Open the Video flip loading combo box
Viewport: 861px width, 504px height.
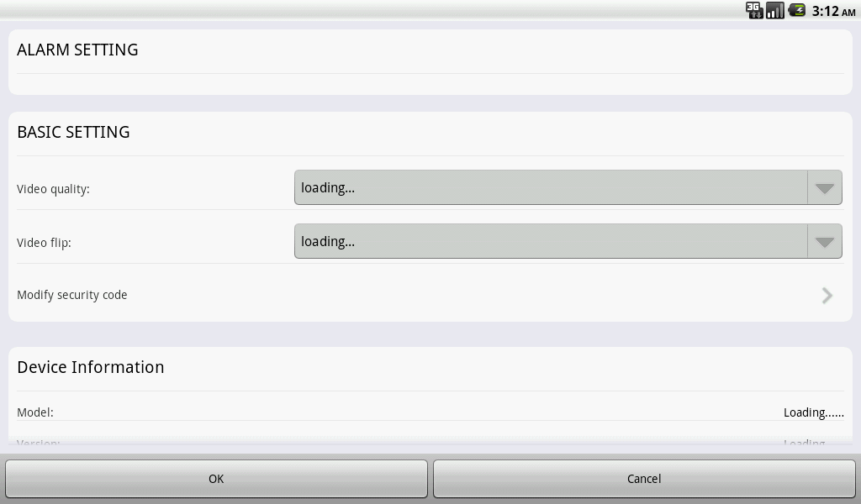point(568,241)
